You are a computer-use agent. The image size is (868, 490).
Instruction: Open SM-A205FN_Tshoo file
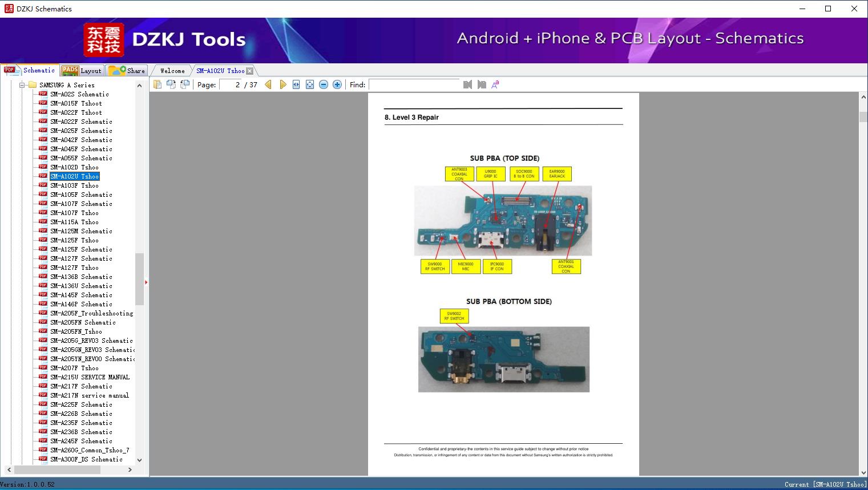(x=76, y=331)
